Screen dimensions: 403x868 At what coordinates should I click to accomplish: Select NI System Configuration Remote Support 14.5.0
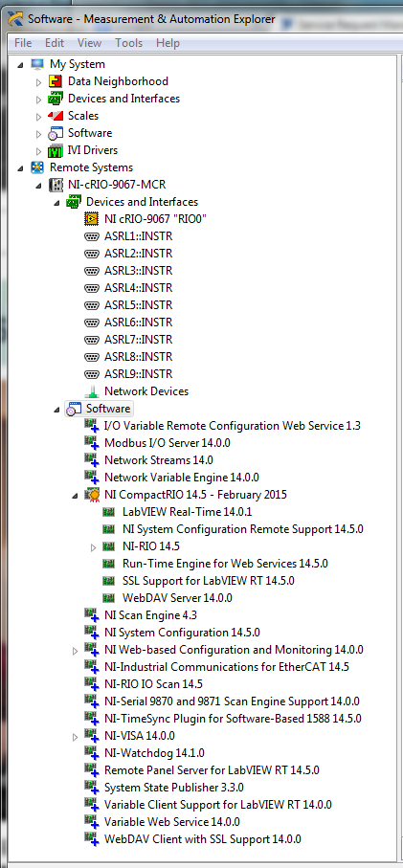(243, 529)
